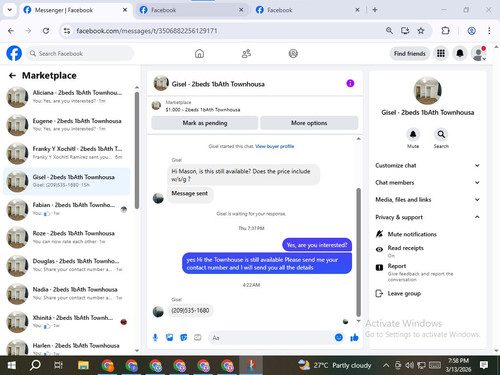Open the Aliciana townhouse conversation
The height and width of the screenshot is (375, 500).
point(67,97)
